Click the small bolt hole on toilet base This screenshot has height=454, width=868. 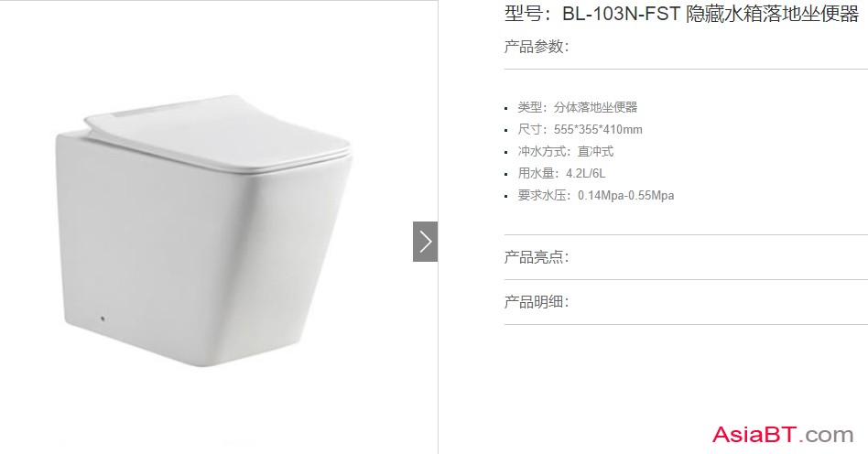click(x=103, y=319)
